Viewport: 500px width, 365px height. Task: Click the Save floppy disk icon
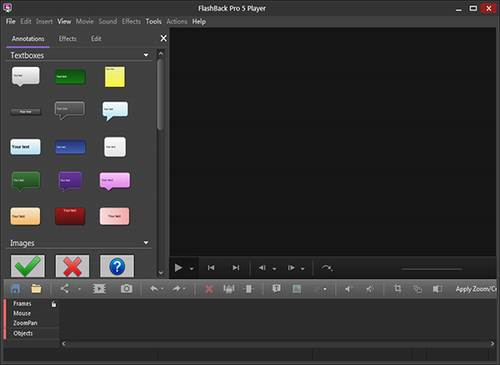tap(15, 289)
